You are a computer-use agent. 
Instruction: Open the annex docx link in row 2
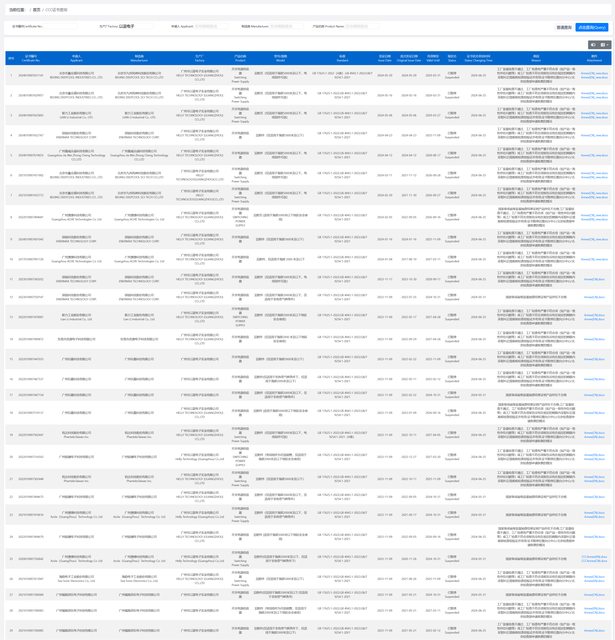(594, 95)
